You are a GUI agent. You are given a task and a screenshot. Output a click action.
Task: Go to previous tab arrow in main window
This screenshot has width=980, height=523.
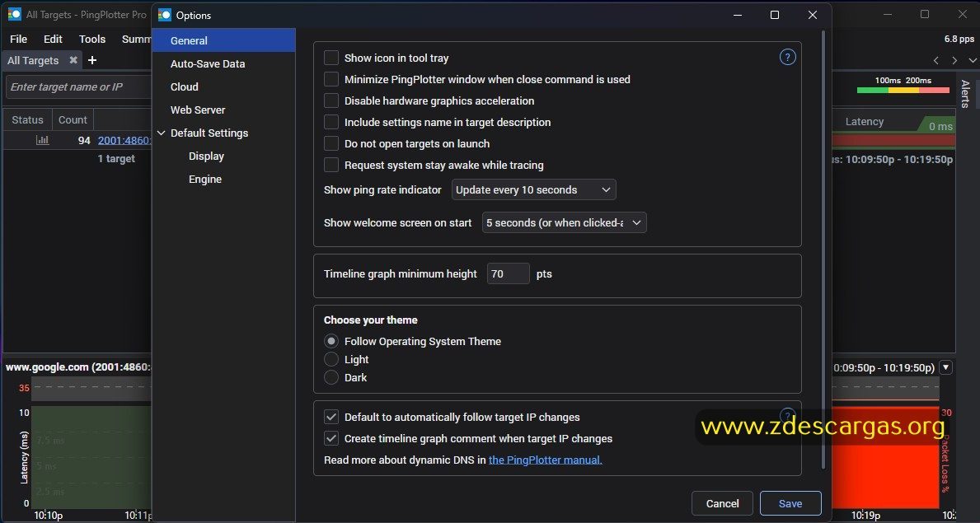tap(935, 60)
